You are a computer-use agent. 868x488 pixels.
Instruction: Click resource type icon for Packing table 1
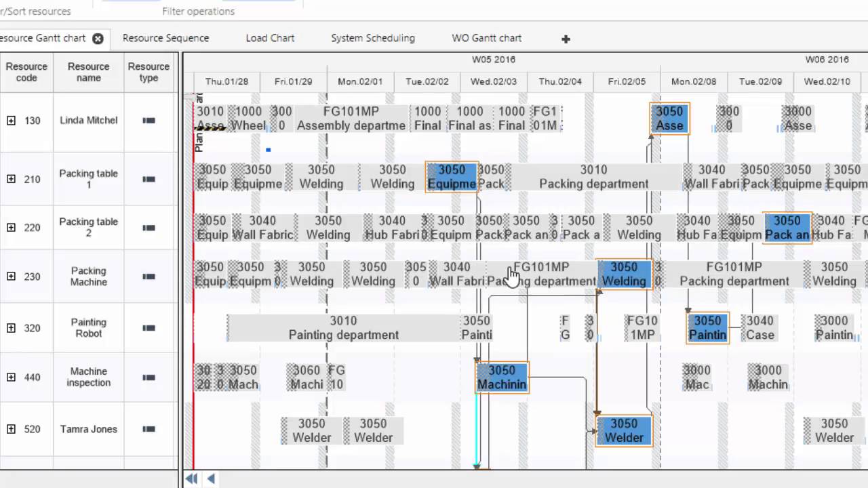(x=149, y=179)
